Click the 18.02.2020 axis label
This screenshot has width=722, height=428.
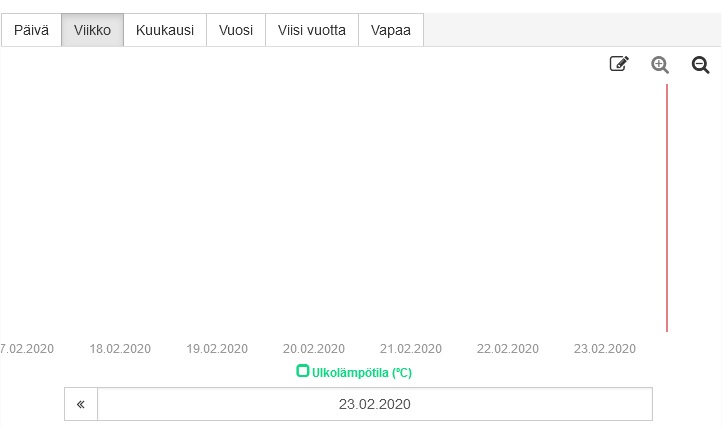tap(120, 349)
